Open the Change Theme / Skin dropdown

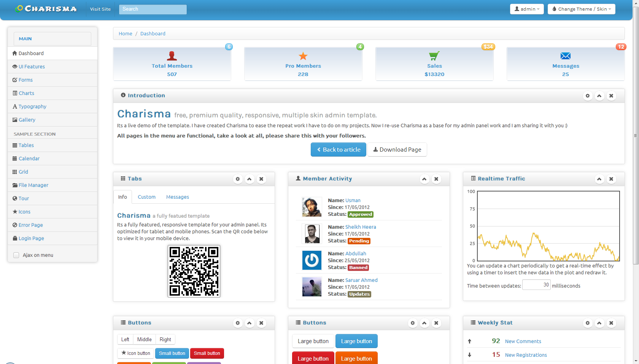582,9
